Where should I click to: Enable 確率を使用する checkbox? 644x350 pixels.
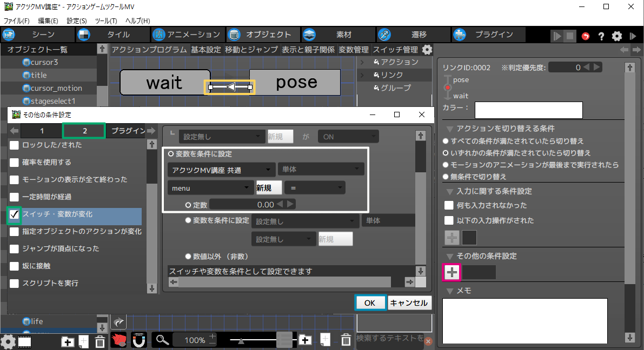pyautogui.click(x=15, y=163)
